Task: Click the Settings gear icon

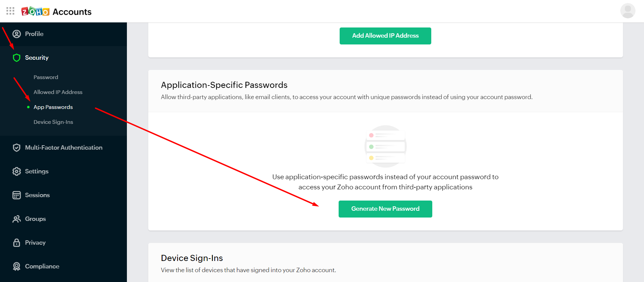Action: pyautogui.click(x=17, y=171)
